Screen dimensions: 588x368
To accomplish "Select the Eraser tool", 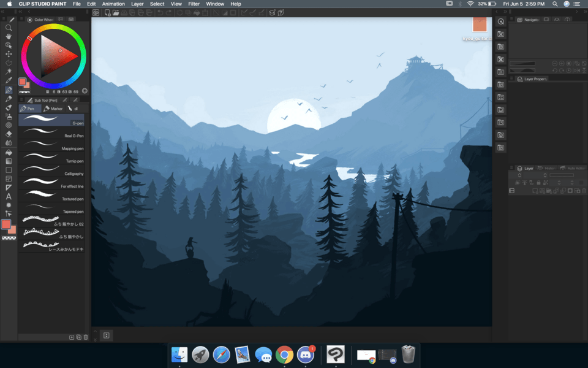I will pos(9,134).
